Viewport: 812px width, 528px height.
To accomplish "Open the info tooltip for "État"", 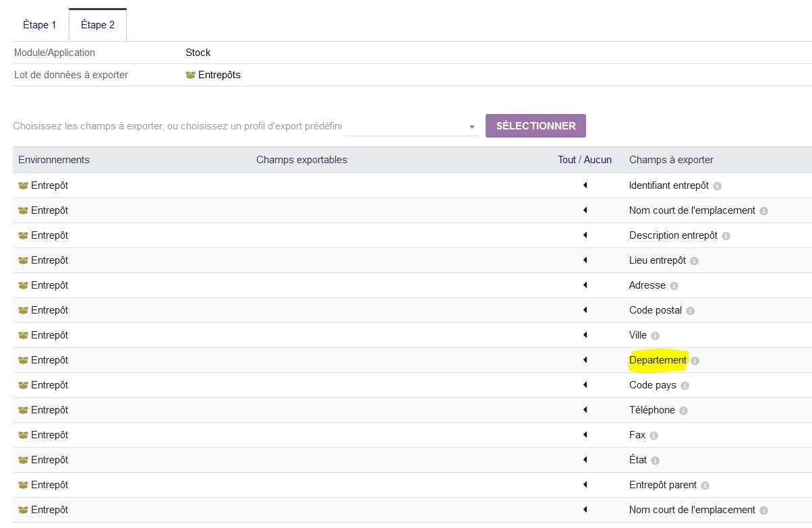I will pos(655,460).
